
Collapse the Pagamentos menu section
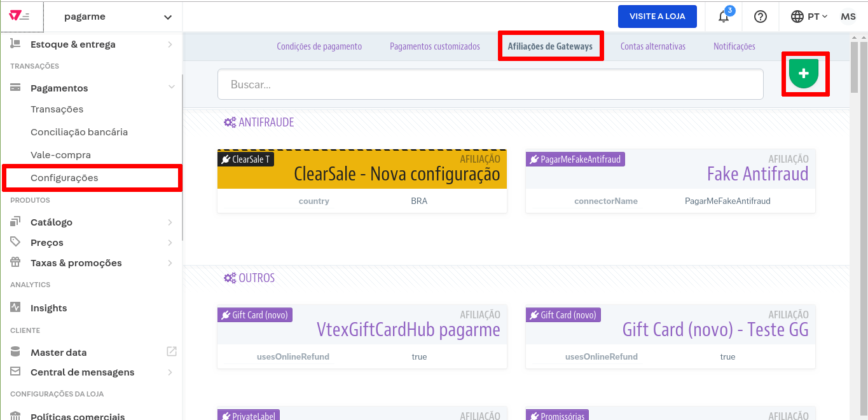(x=171, y=88)
